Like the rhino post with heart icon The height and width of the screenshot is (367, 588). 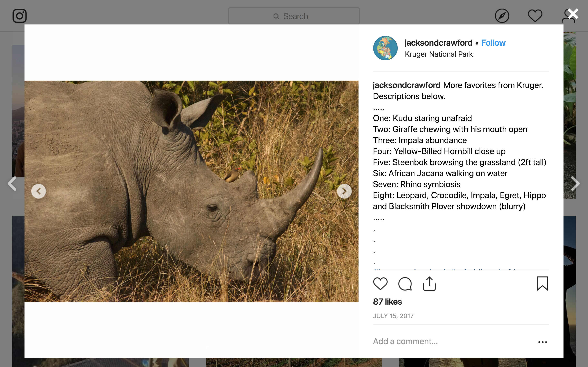[x=380, y=283]
